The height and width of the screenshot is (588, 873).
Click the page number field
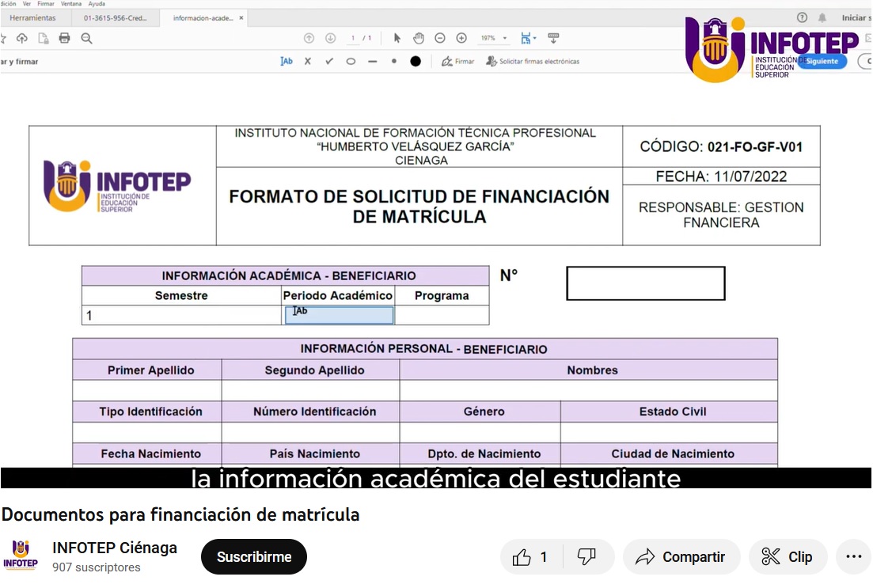352,38
